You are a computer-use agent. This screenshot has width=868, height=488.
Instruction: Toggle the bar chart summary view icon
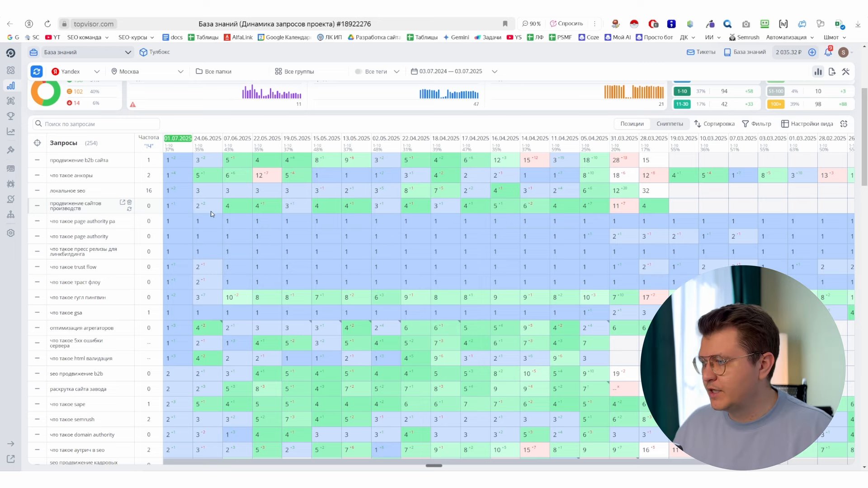(x=818, y=71)
